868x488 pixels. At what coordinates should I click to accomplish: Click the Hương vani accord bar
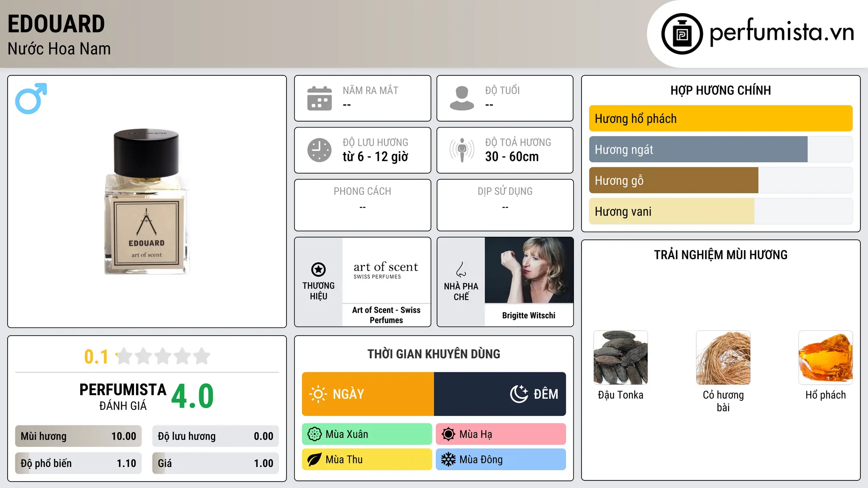tap(721, 211)
